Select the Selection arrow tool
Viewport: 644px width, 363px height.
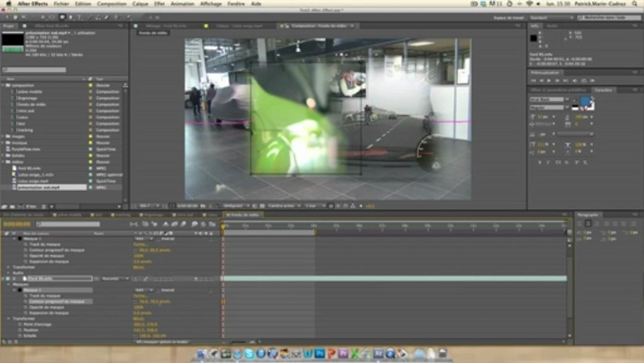(6, 17)
